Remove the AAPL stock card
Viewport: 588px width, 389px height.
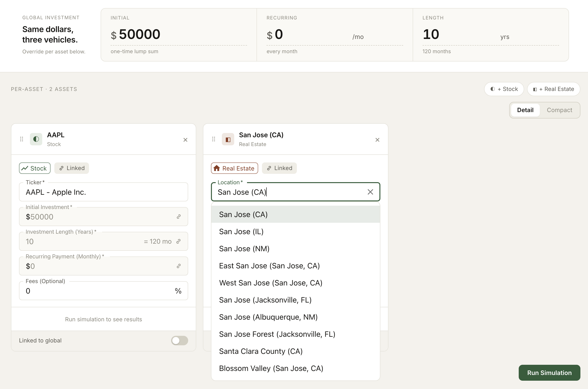click(185, 140)
